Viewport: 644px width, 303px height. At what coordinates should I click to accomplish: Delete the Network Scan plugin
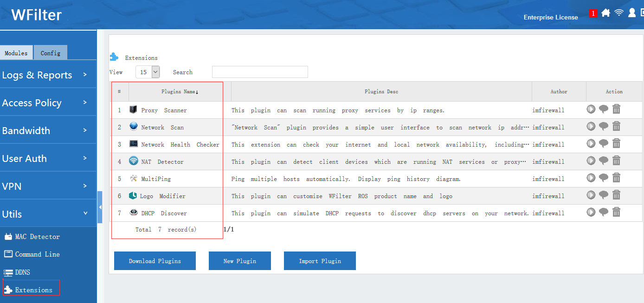[616, 126]
